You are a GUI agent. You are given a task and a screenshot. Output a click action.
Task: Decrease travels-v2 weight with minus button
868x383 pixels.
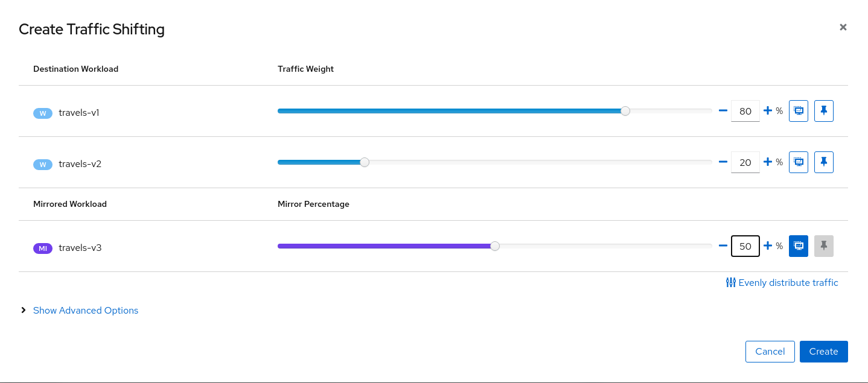coord(723,162)
